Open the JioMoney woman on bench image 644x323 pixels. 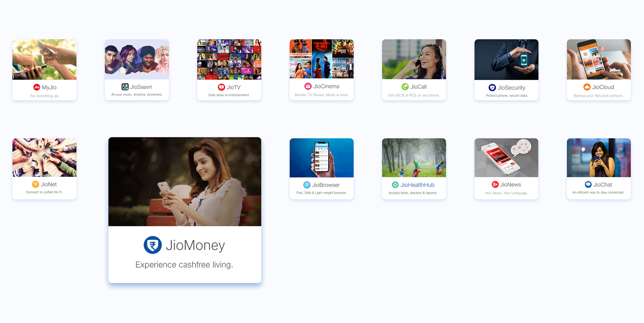point(185,182)
